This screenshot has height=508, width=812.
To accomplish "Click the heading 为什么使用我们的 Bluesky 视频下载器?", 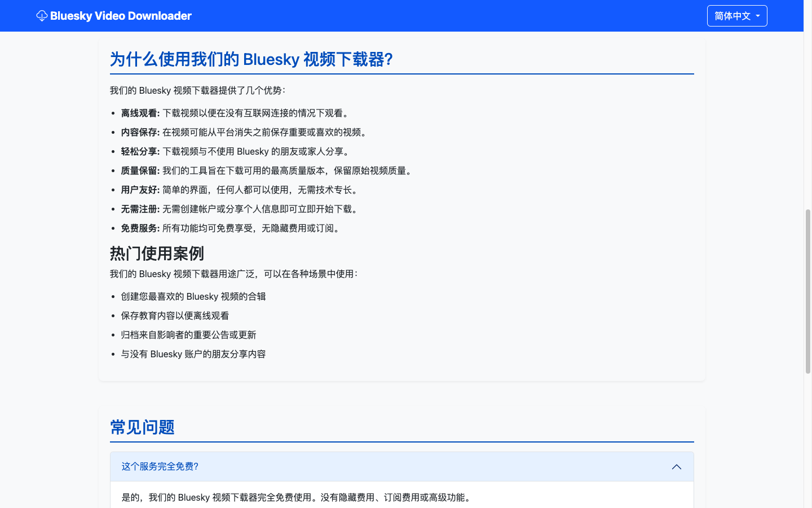I will tap(251, 59).
